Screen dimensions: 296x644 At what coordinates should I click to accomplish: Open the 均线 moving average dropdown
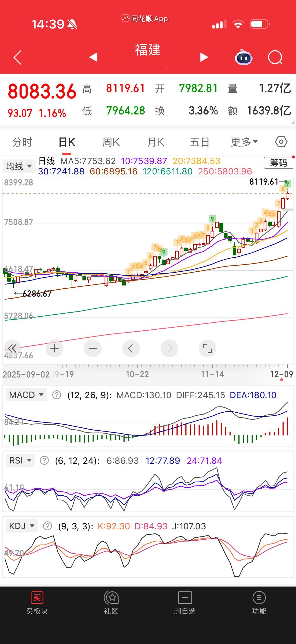pos(19,166)
